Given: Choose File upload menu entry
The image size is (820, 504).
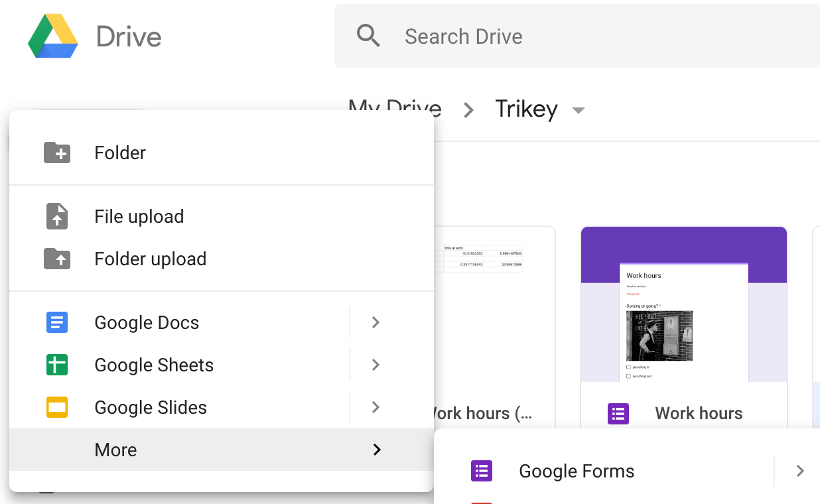Looking at the screenshot, I should point(222,216).
